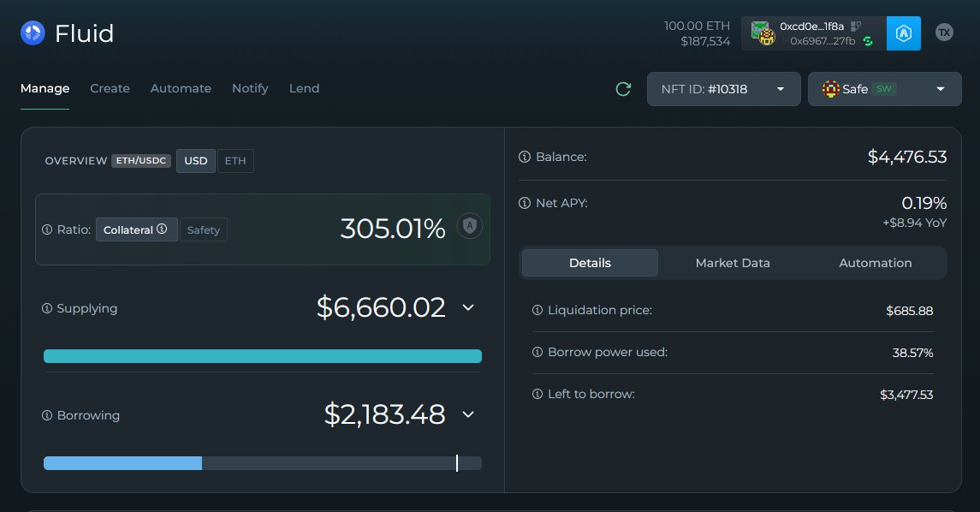Switch ratio view to Safety mode
This screenshot has width=980, height=512.
tap(204, 229)
